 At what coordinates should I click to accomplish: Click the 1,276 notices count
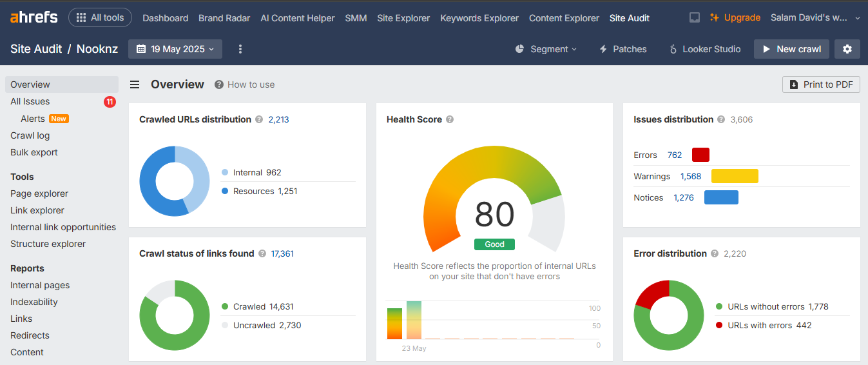[x=684, y=197]
